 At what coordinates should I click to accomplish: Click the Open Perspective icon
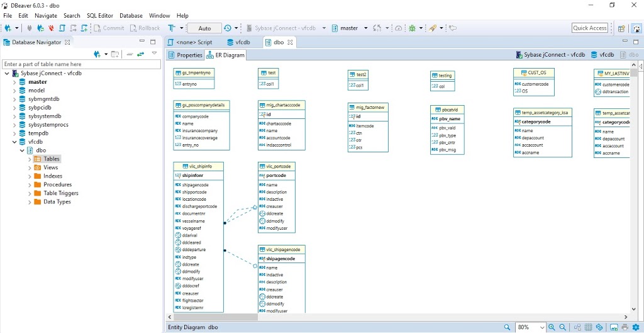(621, 28)
